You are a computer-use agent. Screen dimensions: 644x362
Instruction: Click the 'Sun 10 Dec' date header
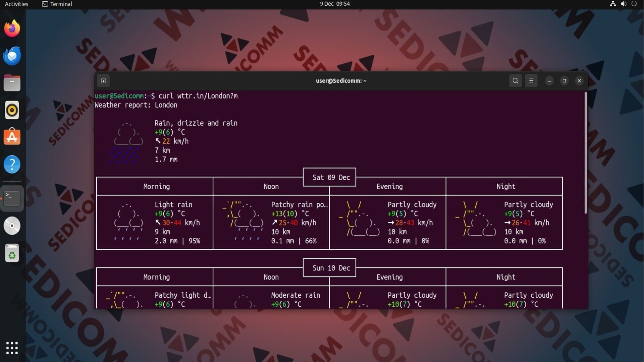331,268
